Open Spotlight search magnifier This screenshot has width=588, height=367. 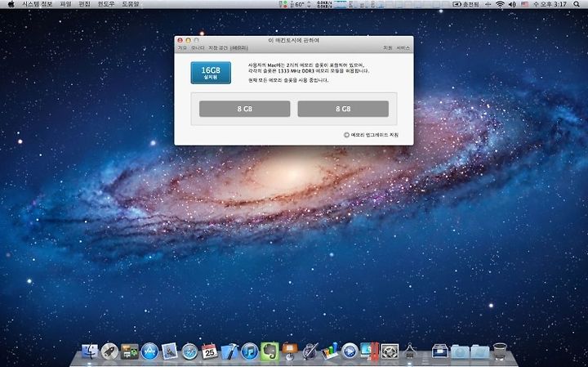tap(577, 4)
